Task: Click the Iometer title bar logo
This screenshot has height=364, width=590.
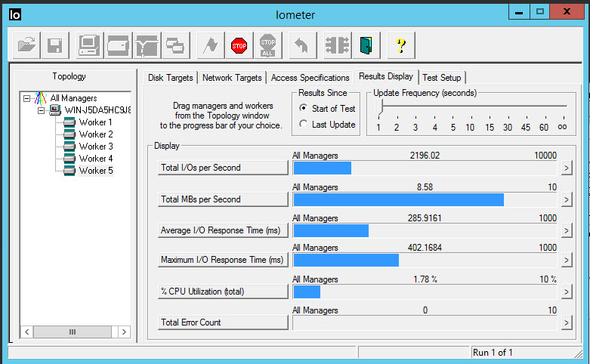Action: tap(14, 14)
